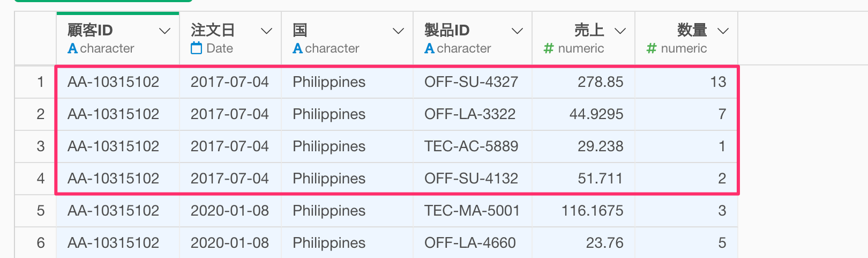Open the 注文日 column dropdown arrow
The image size is (868, 258).
point(266,31)
